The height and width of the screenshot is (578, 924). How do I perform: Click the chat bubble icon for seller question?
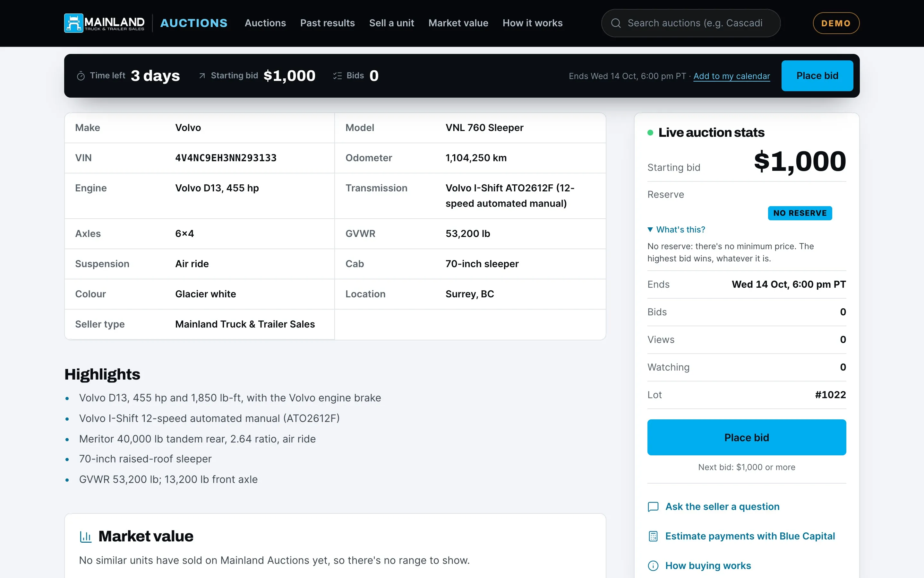click(x=653, y=507)
